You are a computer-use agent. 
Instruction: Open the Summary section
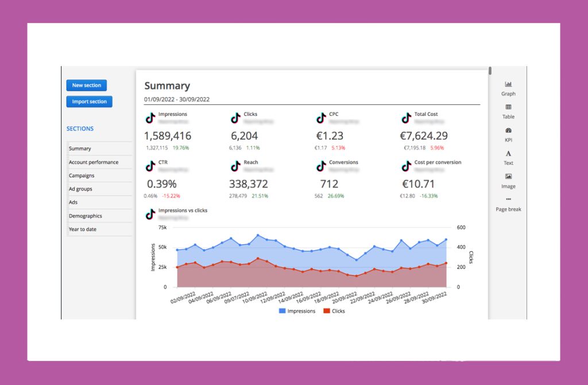point(80,149)
